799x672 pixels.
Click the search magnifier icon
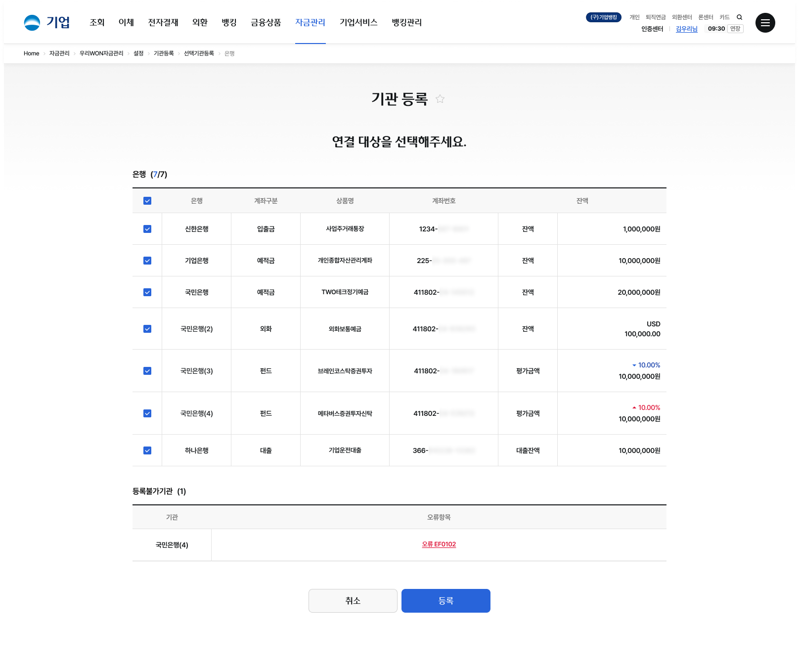(x=740, y=17)
